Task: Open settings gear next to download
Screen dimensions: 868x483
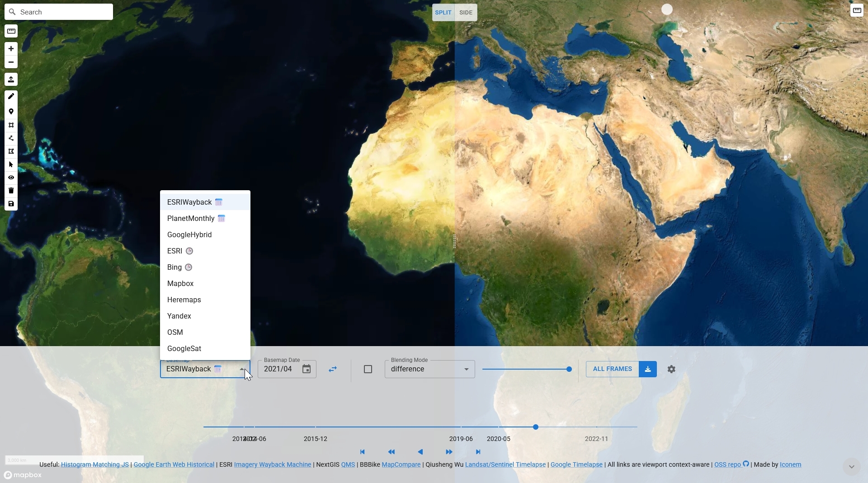Action: click(671, 369)
